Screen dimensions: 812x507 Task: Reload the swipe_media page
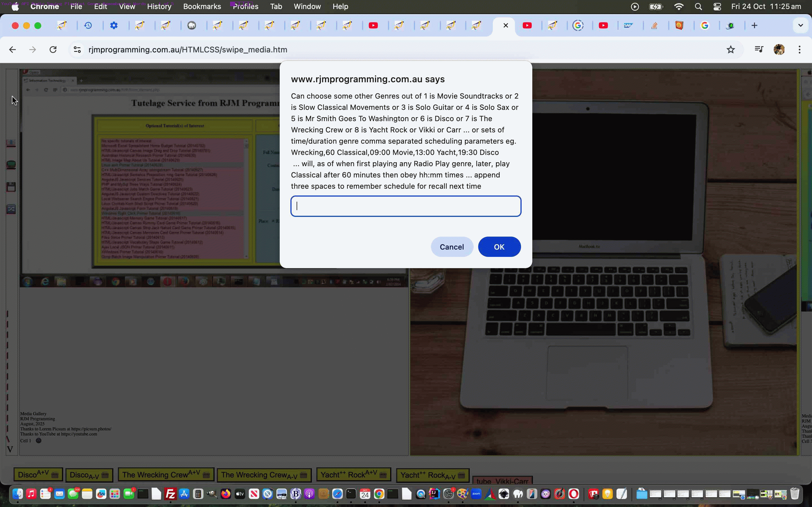pyautogui.click(x=53, y=50)
